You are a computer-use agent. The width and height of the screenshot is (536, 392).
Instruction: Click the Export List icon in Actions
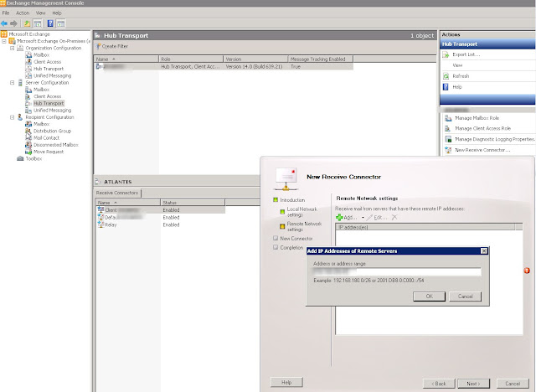pyautogui.click(x=446, y=54)
